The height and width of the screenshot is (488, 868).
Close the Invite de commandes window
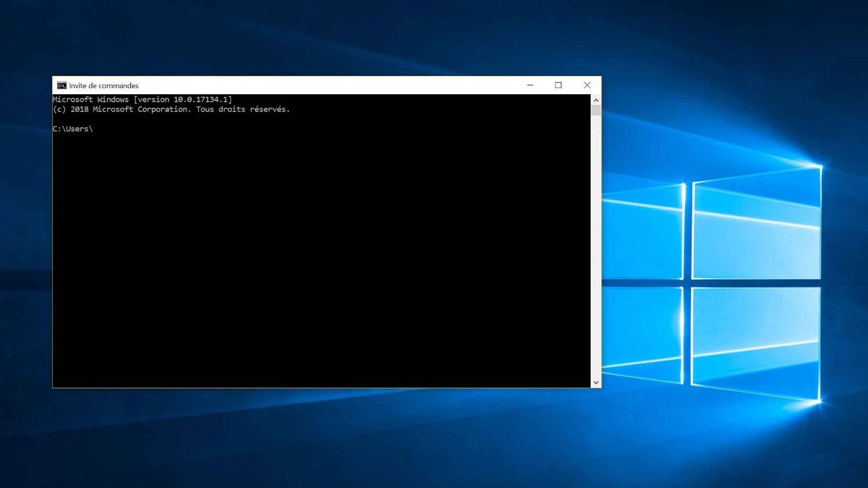pyautogui.click(x=587, y=85)
